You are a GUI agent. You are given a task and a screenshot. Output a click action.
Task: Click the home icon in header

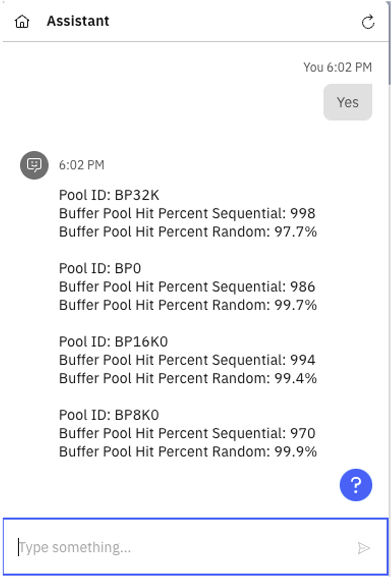coord(22,22)
